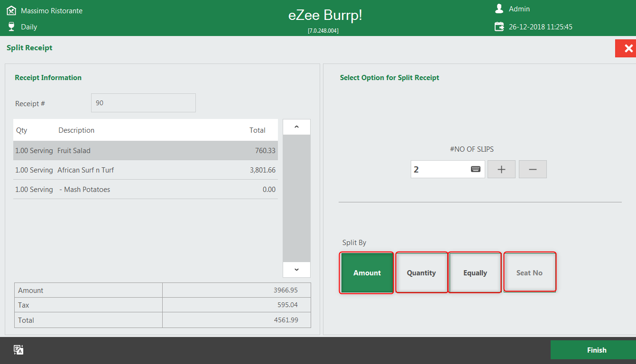Screen dimensions: 636x364
Task: Click the Massimo Ristorante label
Action: coord(52,10)
